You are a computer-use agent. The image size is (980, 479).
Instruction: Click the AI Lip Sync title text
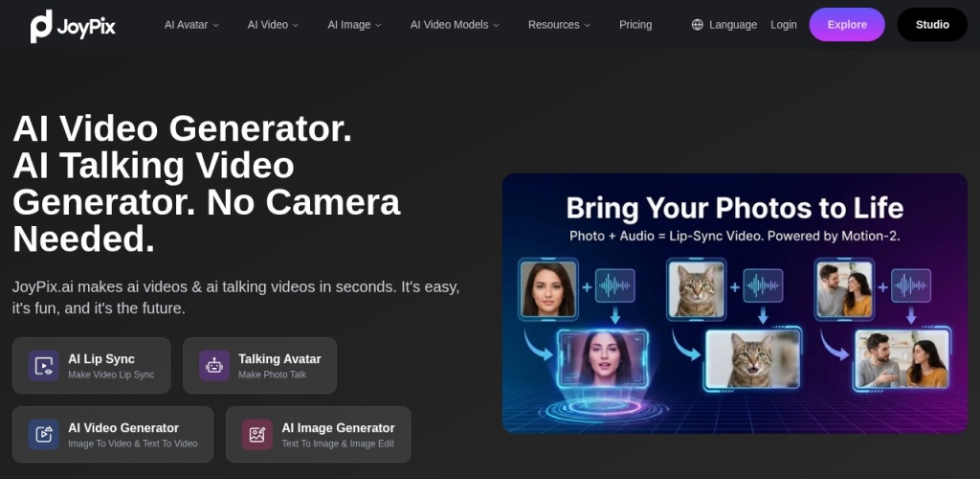click(x=101, y=359)
